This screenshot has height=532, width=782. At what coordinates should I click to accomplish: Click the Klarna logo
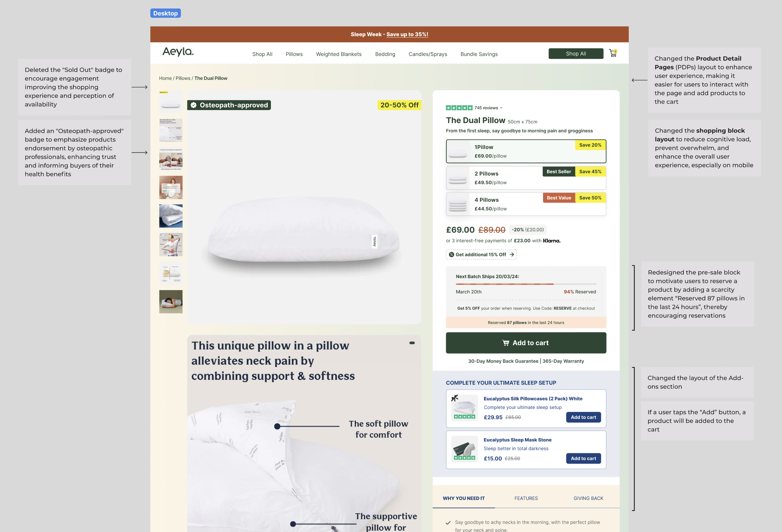(x=552, y=241)
